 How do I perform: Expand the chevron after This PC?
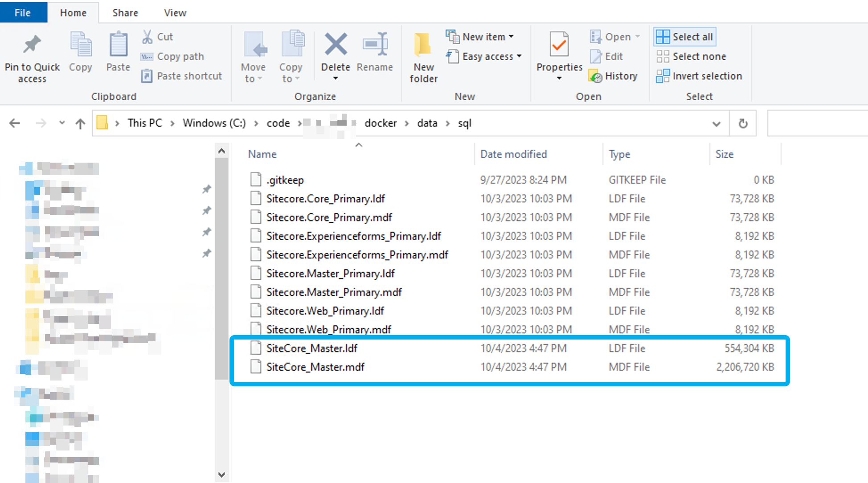172,123
